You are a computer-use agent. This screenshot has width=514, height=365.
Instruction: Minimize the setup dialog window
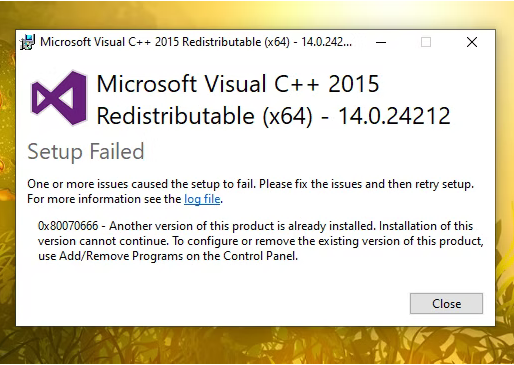pyautogui.click(x=381, y=42)
